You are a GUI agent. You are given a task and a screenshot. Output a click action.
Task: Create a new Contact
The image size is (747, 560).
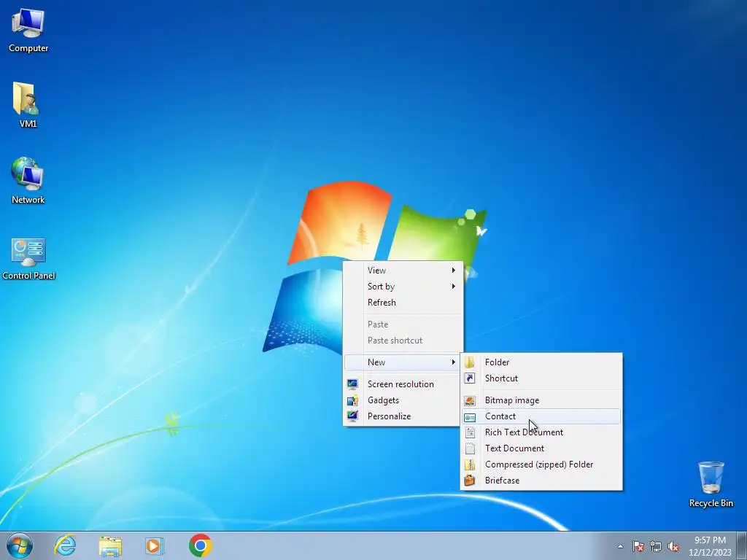(541, 416)
